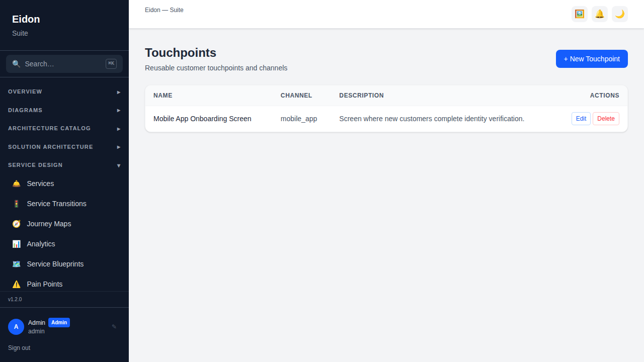Click the Services bell icon in sidebar
The image size is (644, 362).
point(17,184)
